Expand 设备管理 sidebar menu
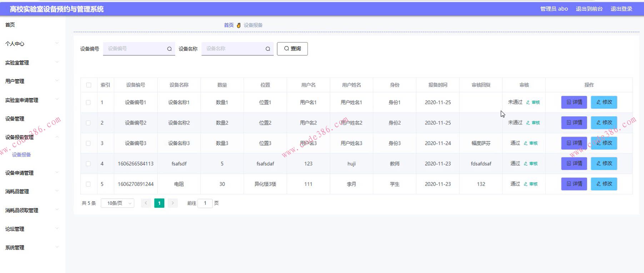This screenshot has width=644, height=273. 32,118
